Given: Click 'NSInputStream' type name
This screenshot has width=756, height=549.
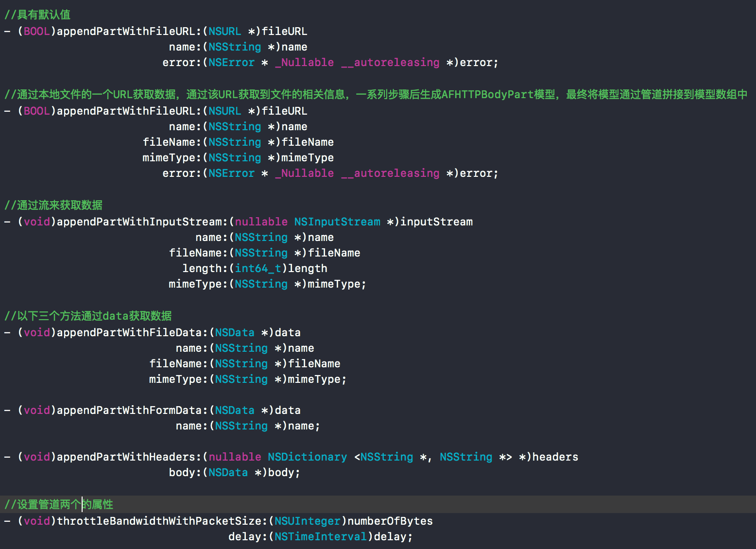Looking at the screenshot, I should 337,222.
